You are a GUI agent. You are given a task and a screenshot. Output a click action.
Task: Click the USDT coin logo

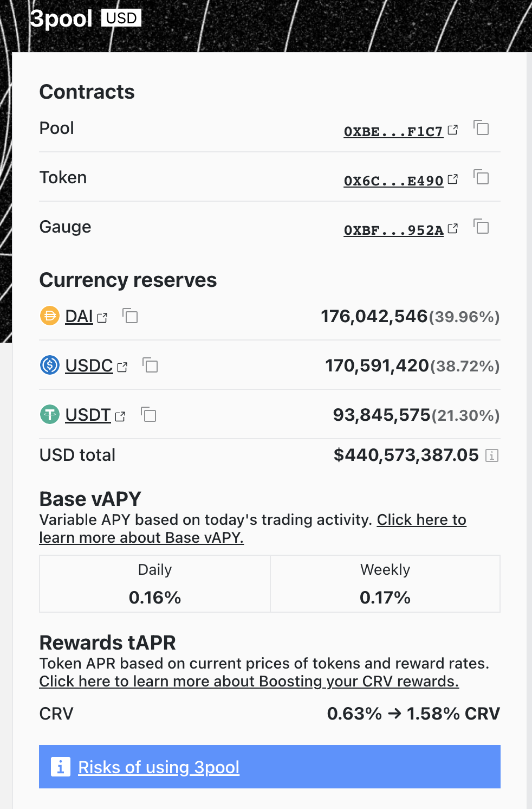coord(50,415)
